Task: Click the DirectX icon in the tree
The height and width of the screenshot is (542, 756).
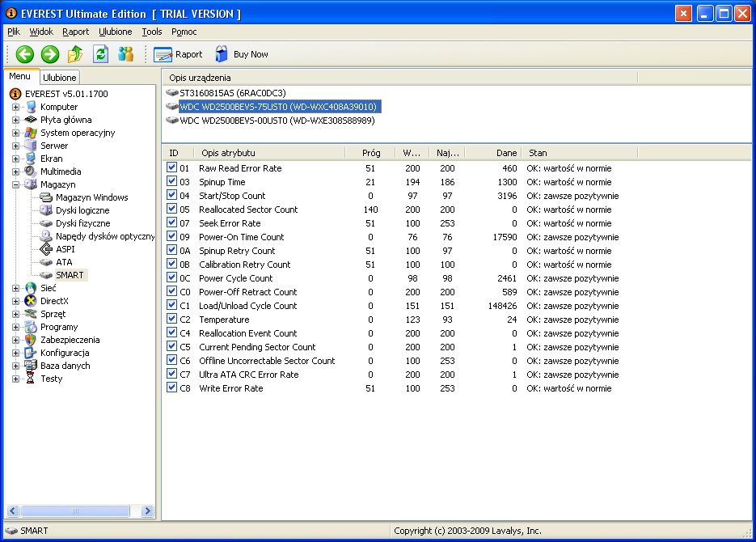Action: point(31,301)
